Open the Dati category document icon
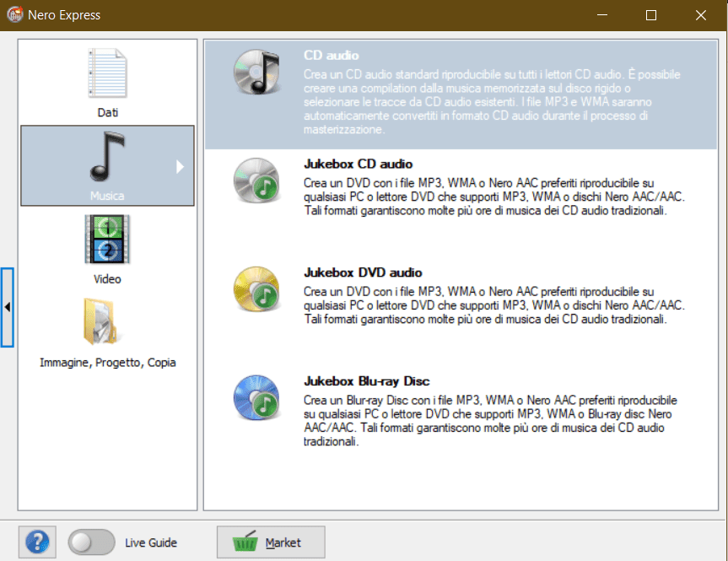Image resolution: width=728 pixels, height=561 pixels. (107, 73)
